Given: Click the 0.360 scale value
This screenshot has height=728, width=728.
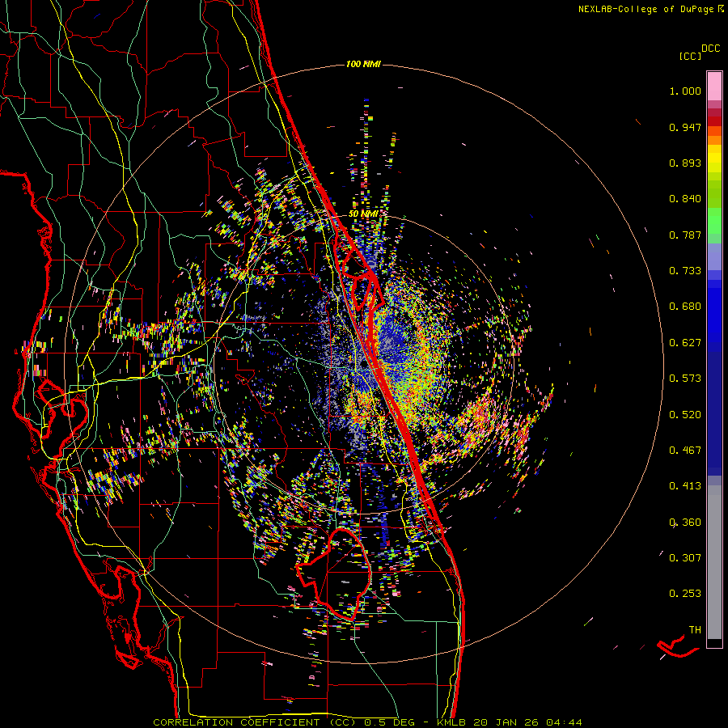Looking at the screenshot, I should (685, 523).
